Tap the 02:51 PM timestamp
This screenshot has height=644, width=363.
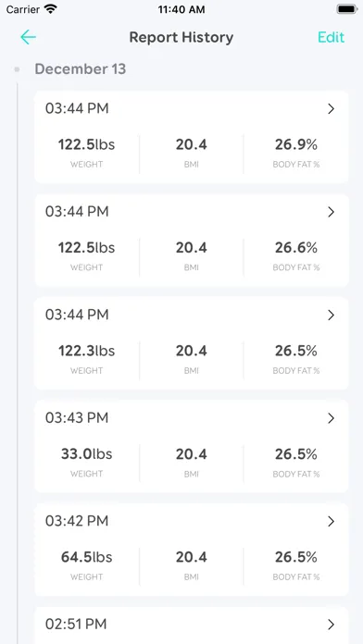click(x=76, y=625)
